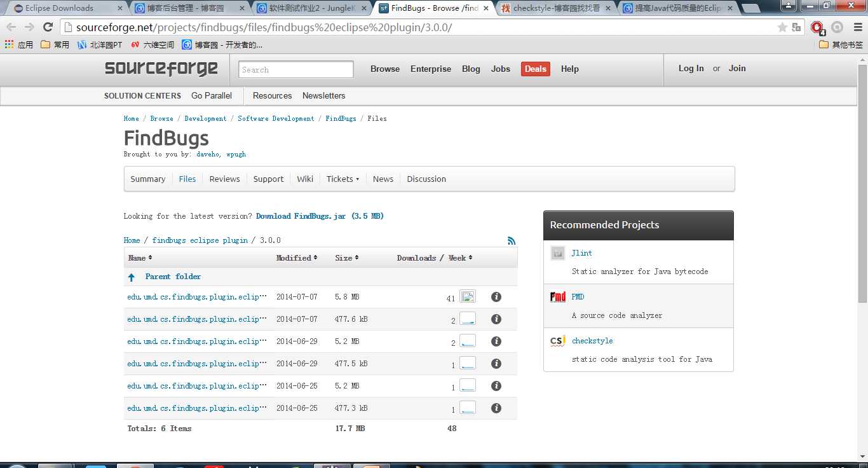The height and width of the screenshot is (468, 868).
Task: Click the Join link
Action: (737, 69)
